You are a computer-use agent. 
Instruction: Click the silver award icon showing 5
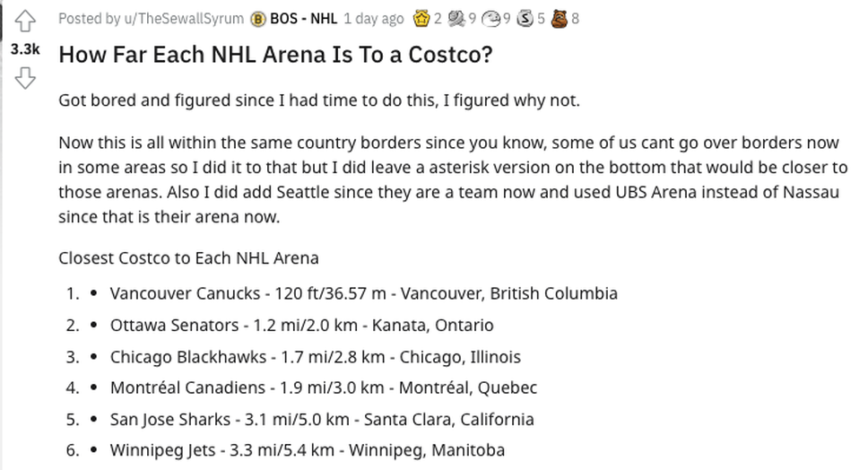525,18
